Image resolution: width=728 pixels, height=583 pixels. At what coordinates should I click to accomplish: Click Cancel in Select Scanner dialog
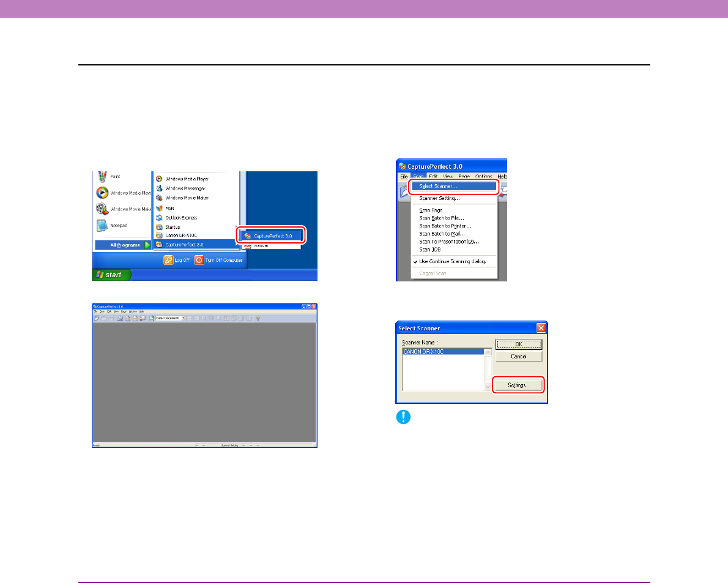tap(519, 357)
